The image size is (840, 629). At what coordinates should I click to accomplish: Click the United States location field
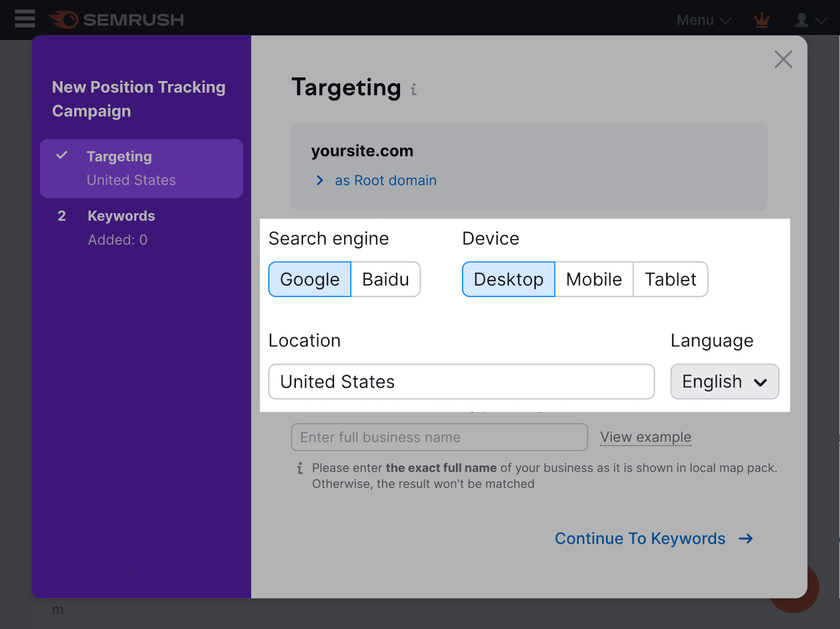point(461,381)
